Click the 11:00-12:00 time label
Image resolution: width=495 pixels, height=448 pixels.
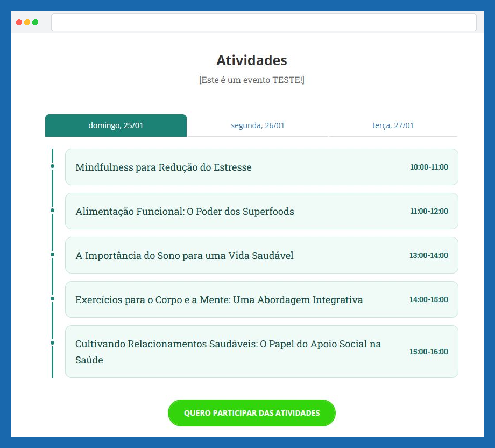429,212
